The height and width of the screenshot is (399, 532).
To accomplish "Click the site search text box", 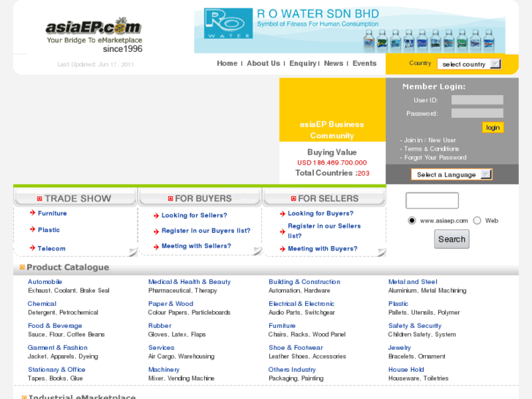I will pyautogui.click(x=432, y=201).
